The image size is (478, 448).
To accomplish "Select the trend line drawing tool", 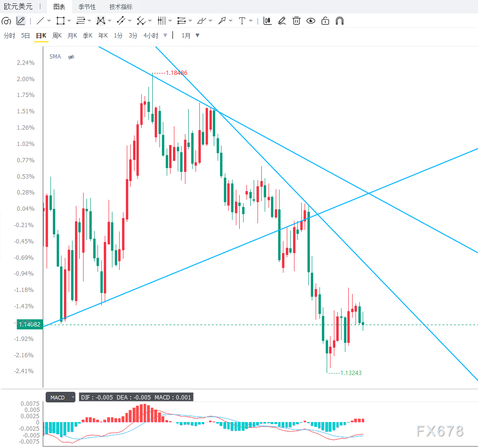I will pyautogui.click(x=40, y=21).
